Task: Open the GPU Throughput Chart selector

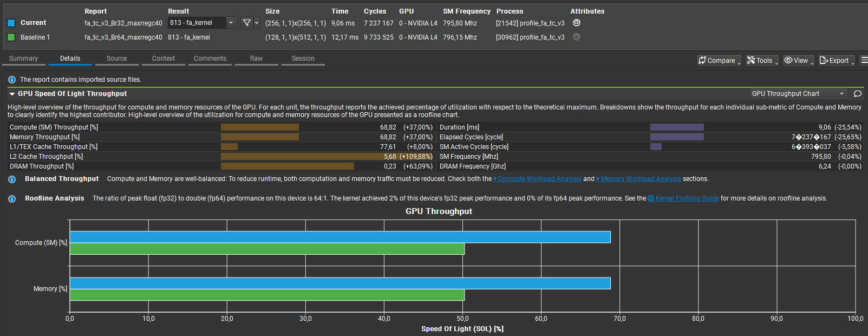Action: pyautogui.click(x=798, y=94)
